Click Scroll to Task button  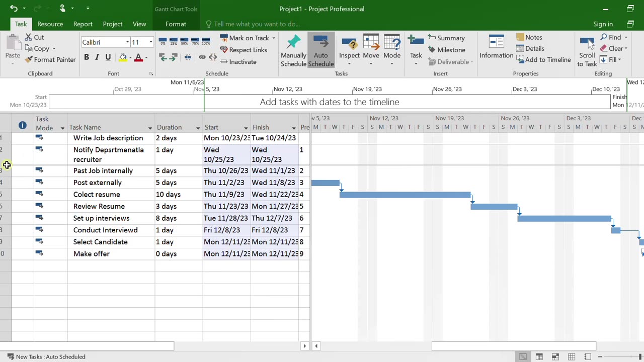587,51
